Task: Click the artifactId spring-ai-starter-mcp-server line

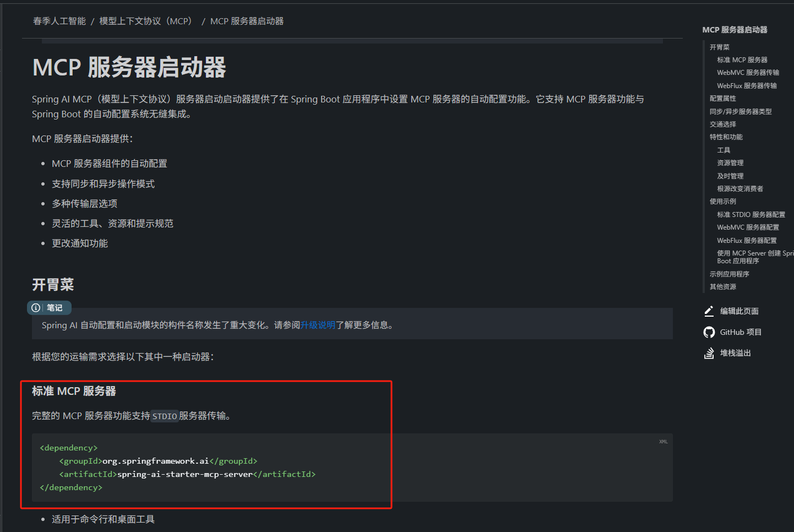Action: 187,474
